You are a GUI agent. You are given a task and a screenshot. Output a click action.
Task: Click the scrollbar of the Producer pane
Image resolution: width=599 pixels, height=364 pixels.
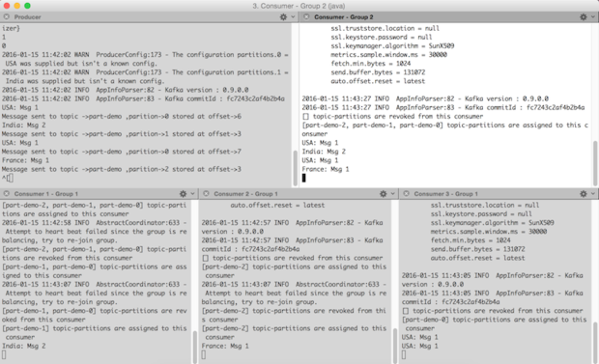coord(295,168)
